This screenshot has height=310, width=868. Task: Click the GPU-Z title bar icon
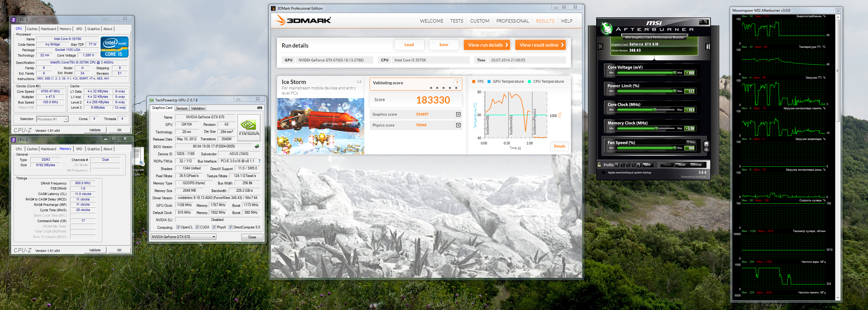click(x=151, y=100)
